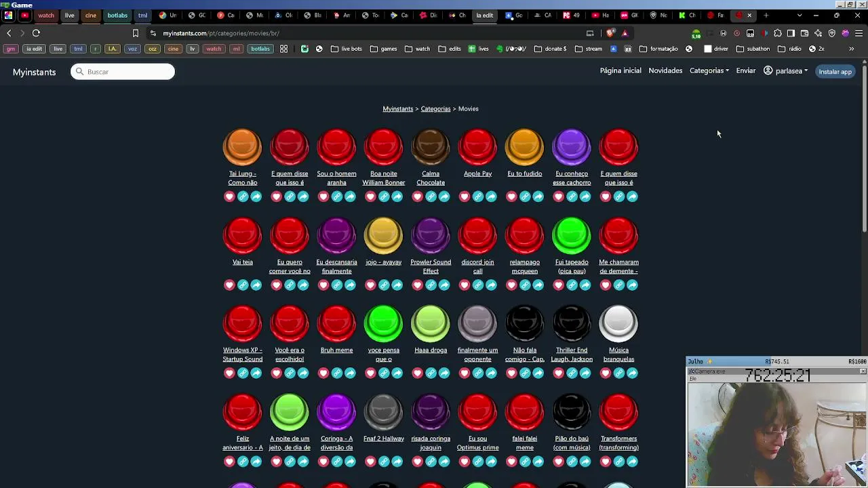Share the Fui tapeado (pica pau) sound

click(x=585, y=285)
